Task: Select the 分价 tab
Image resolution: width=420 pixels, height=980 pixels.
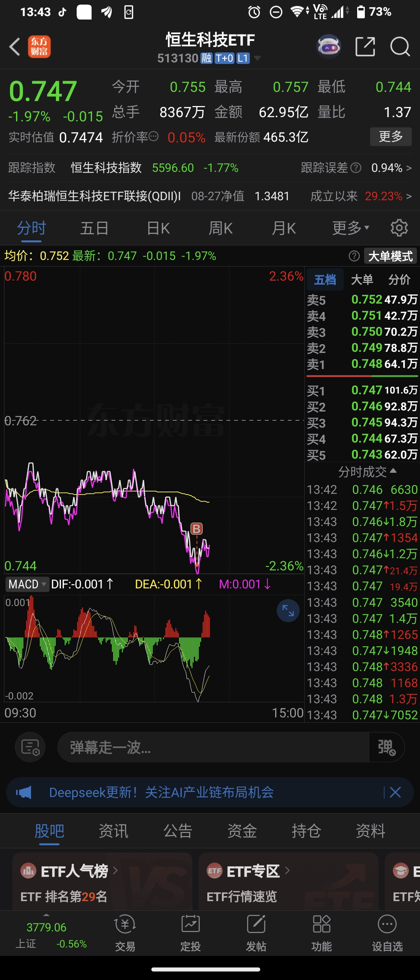Action: 399,279
